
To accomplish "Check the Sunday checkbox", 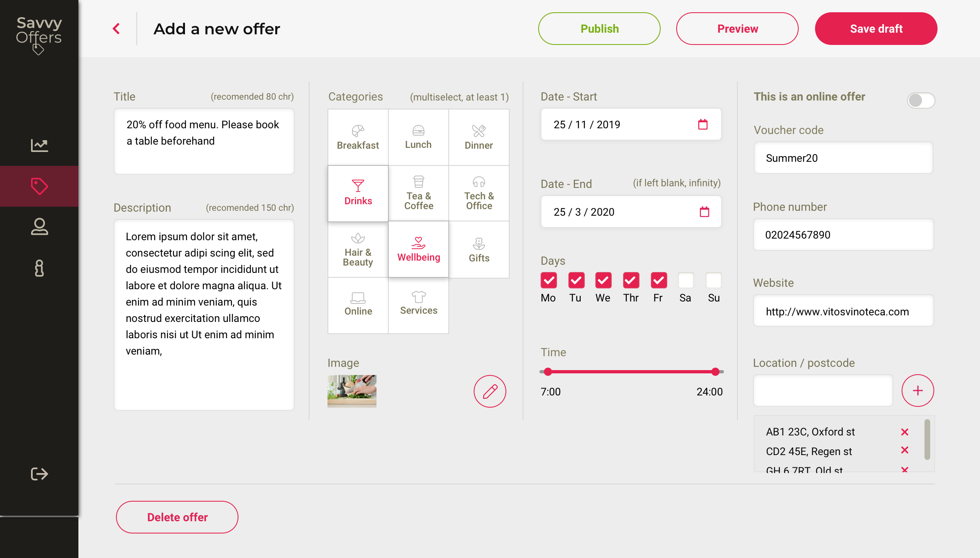I will click(713, 280).
